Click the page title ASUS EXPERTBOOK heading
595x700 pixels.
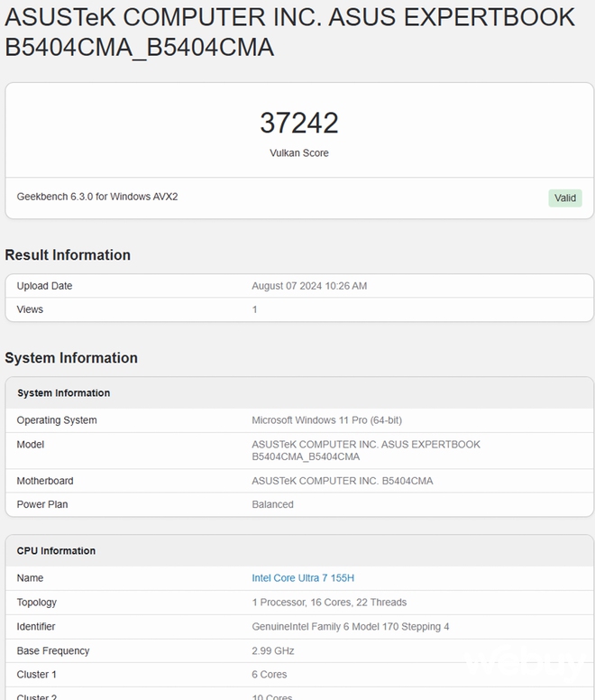tap(289, 32)
